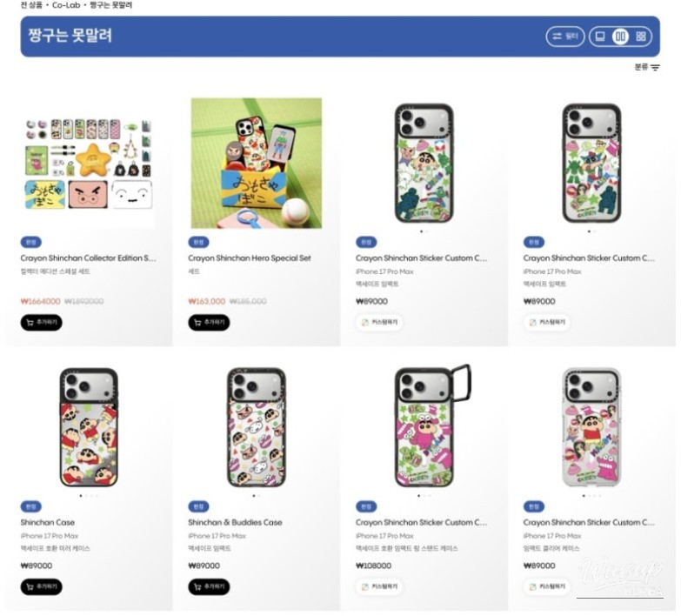The height and width of the screenshot is (616, 681).
Task: Select the two-column layout view
Action: tap(621, 37)
